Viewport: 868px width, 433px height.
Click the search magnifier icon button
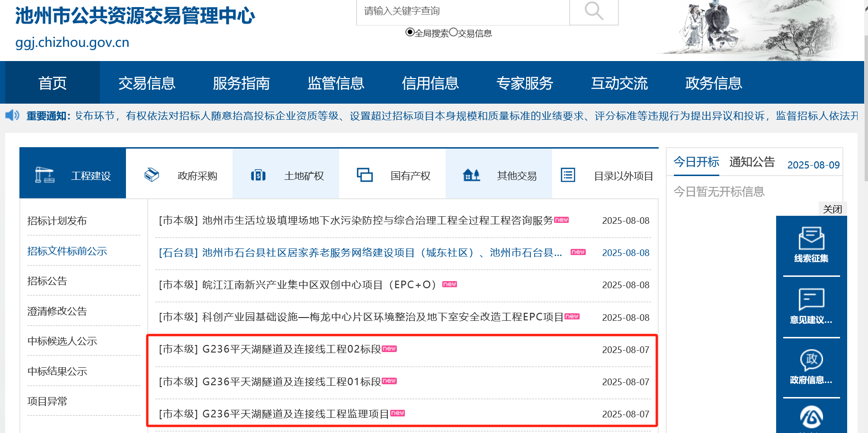(x=594, y=11)
